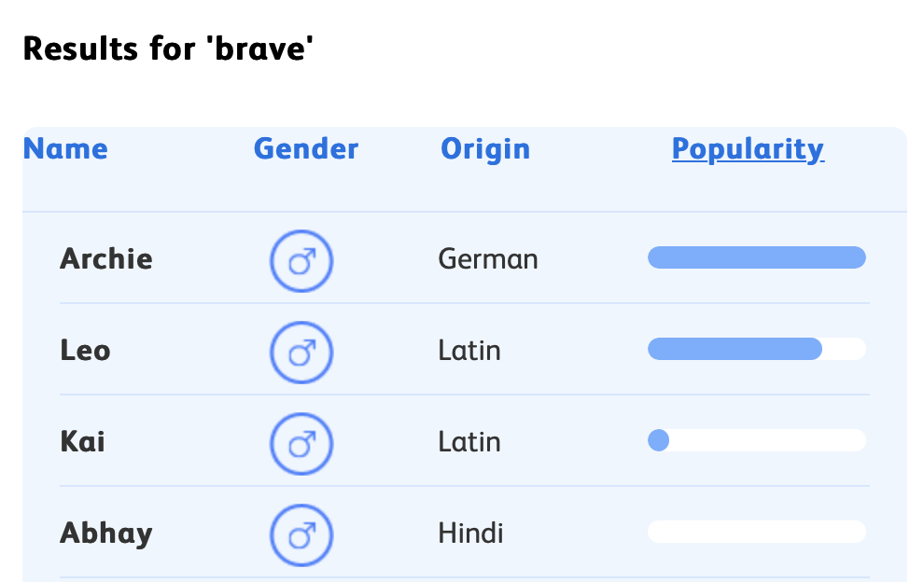Sort results by Name column header

tap(65, 149)
